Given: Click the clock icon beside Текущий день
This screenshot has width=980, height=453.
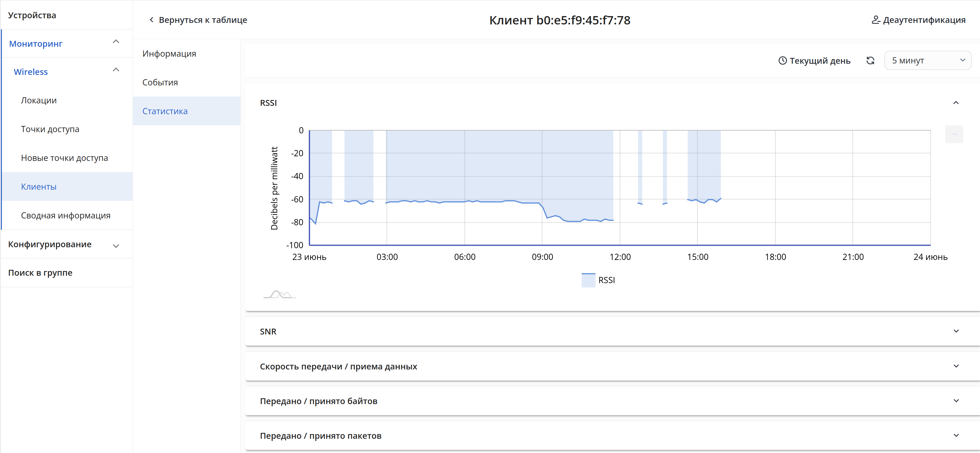Looking at the screenshot, I should (782, 60).
